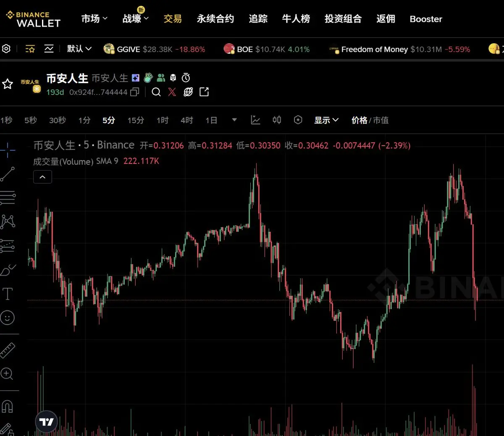Viewport: 504px width, 436px height.
Task: Click the Binance Wallet logo
Action: coord(34,19)
